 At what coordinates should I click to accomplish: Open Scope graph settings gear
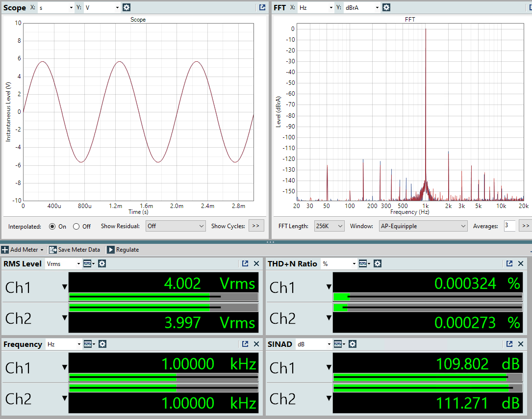(127, 7)
